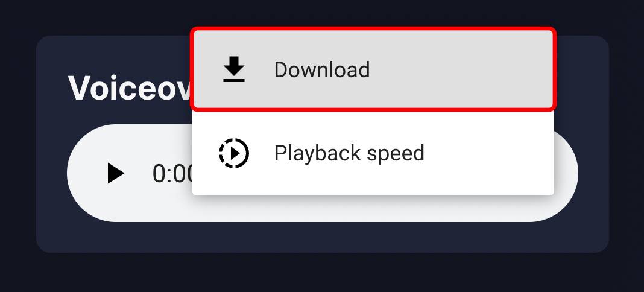Click the empty area of the Download row

(460, 69)
